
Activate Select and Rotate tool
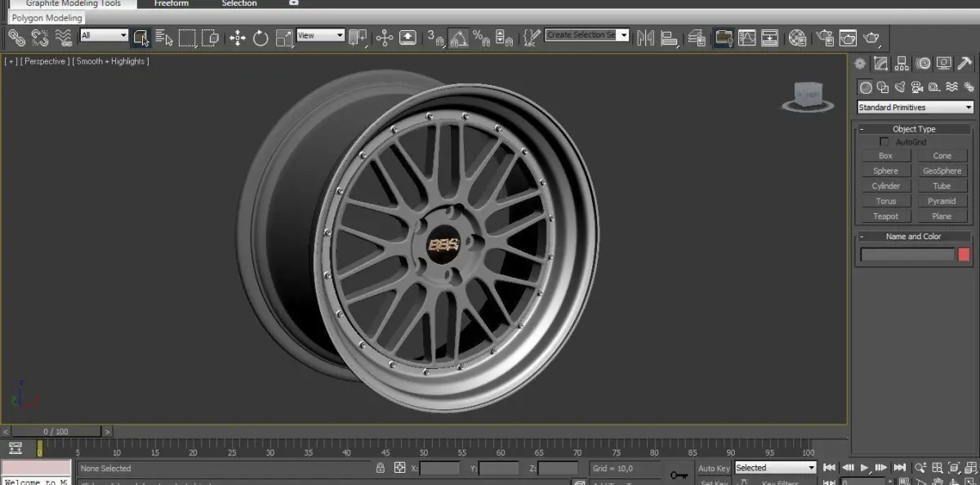(x=261, y=37)
